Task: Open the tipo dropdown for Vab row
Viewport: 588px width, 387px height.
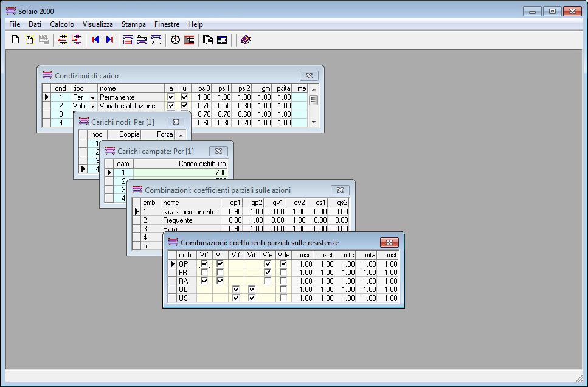Action: coord(92,106)
